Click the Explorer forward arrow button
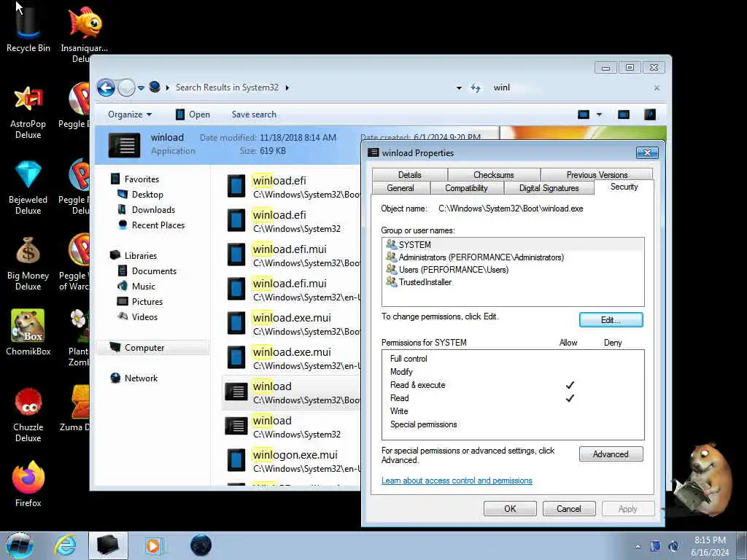 coord(126,87)
